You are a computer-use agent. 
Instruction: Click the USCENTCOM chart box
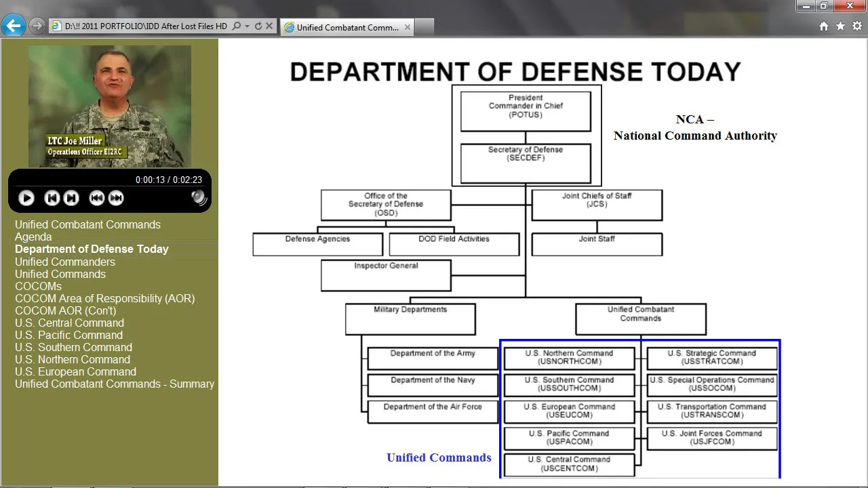[569, 465]
